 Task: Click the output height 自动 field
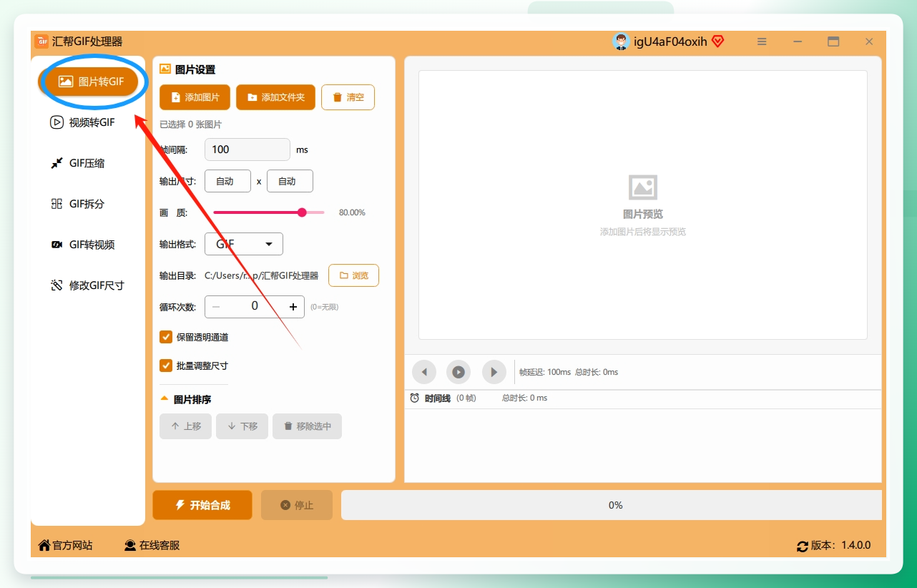(290, 181)
